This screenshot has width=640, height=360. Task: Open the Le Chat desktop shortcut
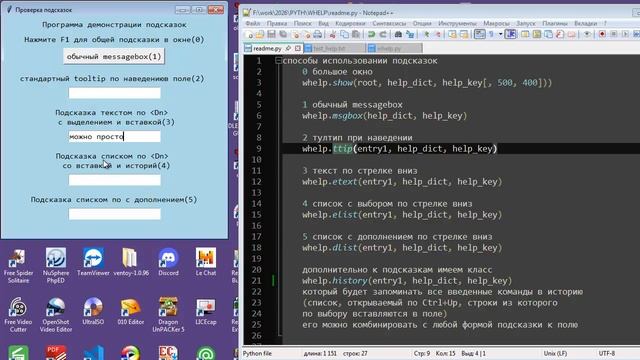(206, 262)
